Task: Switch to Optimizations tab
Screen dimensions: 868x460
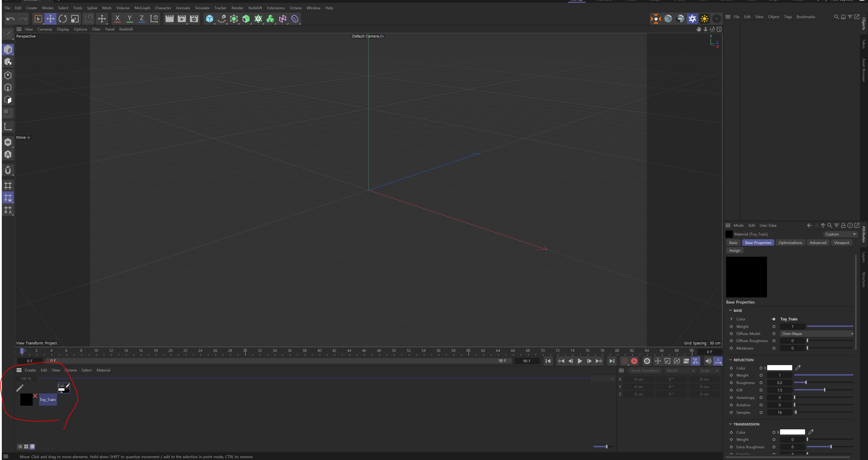Action: pos(790,243)
